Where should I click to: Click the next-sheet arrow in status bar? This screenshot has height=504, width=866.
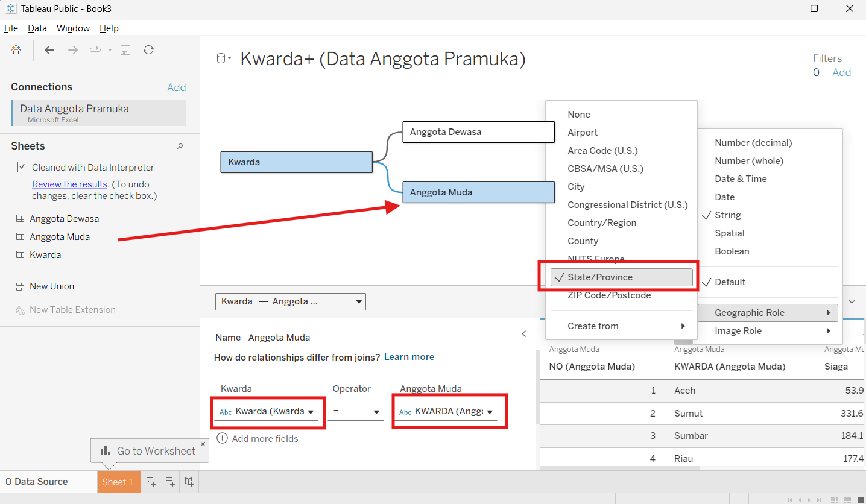(810, 500)
